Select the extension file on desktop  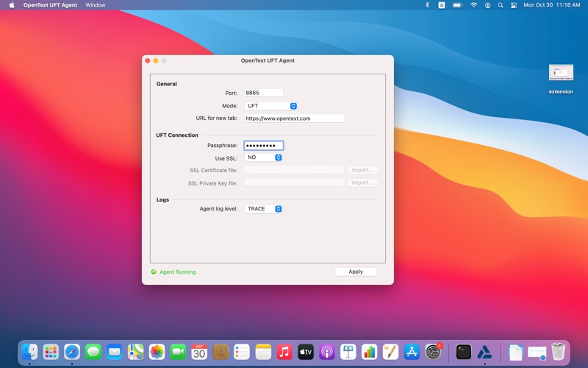tap(561, 74)
